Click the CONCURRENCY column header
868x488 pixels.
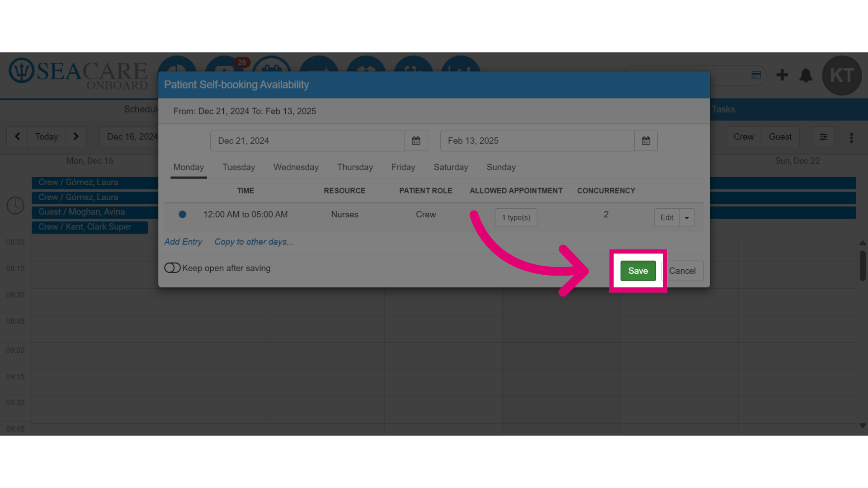tap(606, 191)
